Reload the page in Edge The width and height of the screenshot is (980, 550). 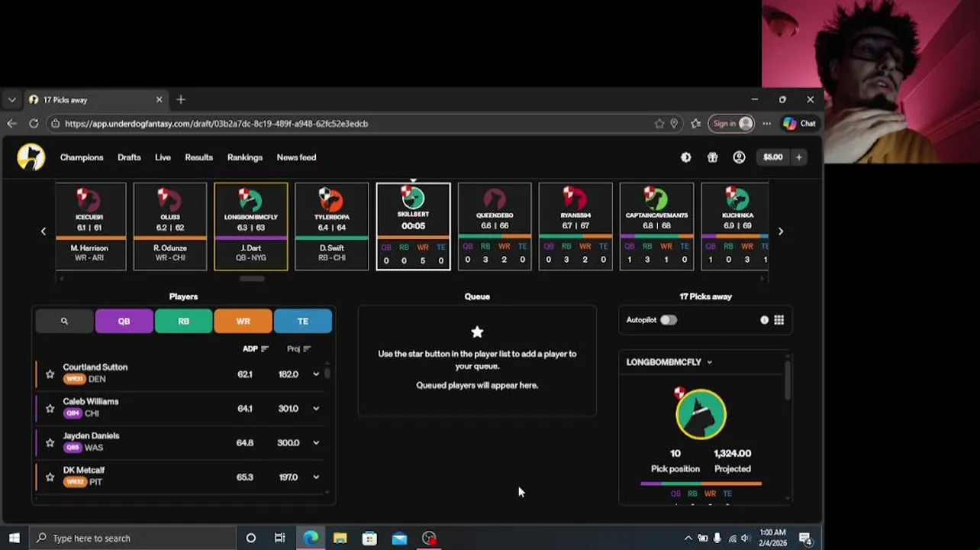coord(34,123)
